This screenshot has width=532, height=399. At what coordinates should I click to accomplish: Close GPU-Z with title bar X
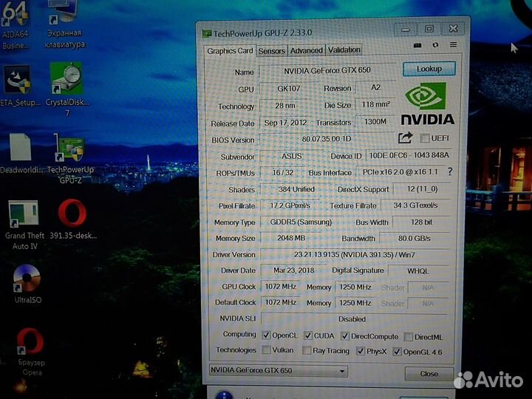[x=453, y=29]
